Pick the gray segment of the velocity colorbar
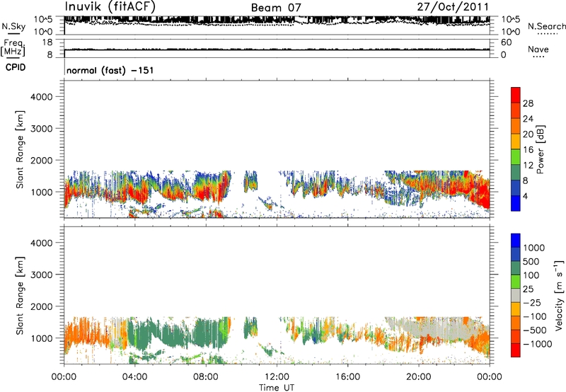Screen dimensions: 566x392 [x=516, y=296]
